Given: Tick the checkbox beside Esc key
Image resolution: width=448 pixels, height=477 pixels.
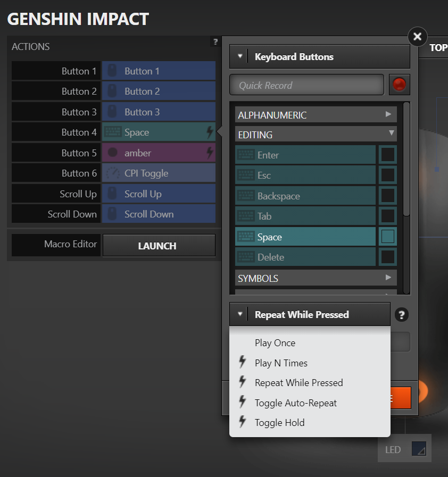Looking at the screenshot, I should (388, 175).
